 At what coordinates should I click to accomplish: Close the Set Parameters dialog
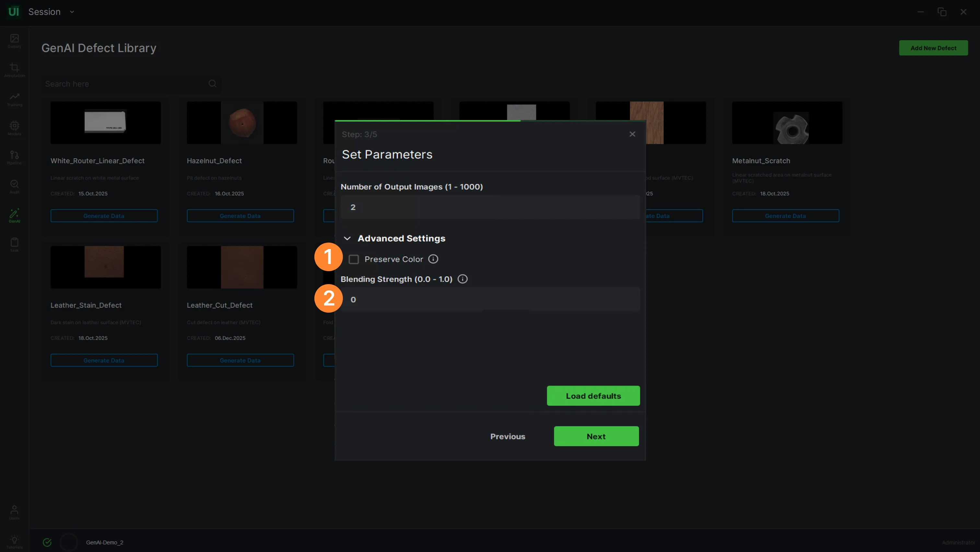tap(632, 134)
